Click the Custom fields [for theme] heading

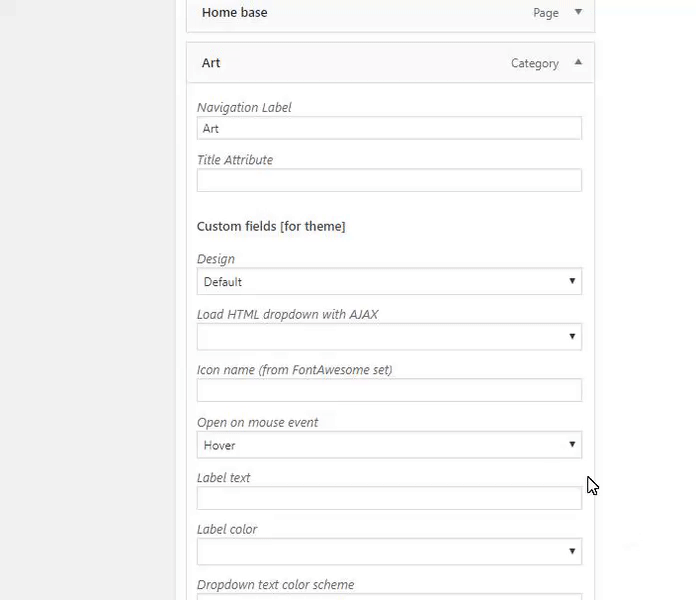tap(271, 226)
